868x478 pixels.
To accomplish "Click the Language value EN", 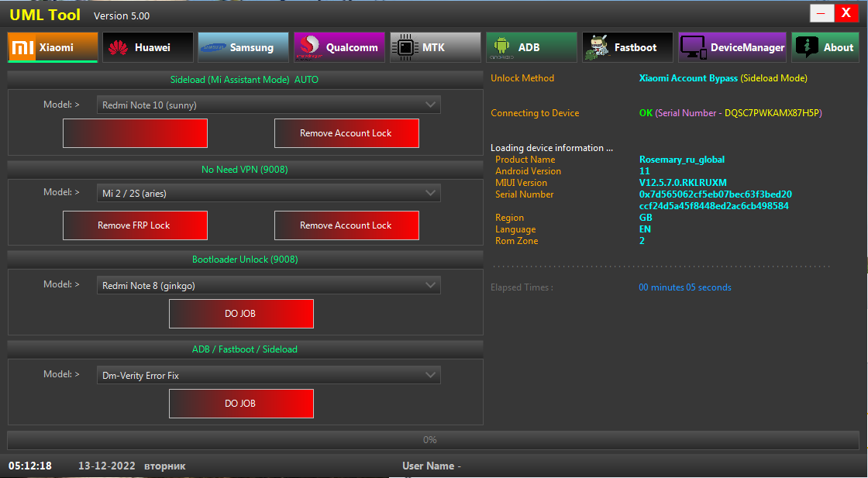I will click(645, 229).
